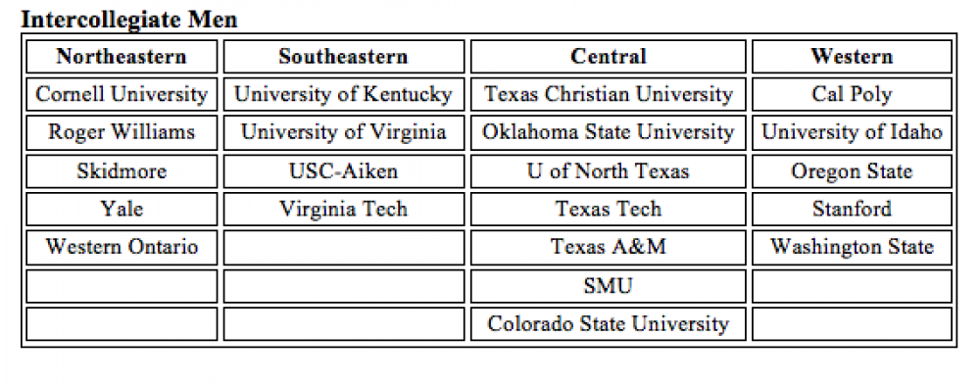Select the SMU cell
Viewport: 980px width, 384px height.
pyautogui.click(x=609, y=286)
